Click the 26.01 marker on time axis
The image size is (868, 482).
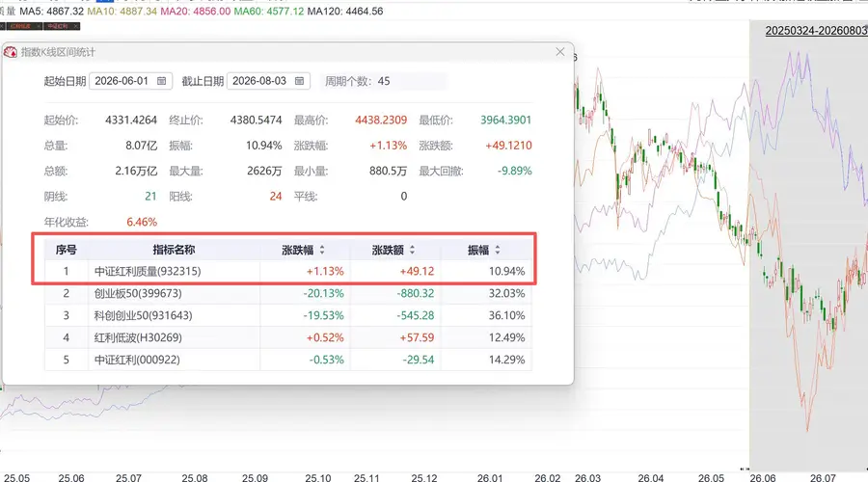pos(489,477)
